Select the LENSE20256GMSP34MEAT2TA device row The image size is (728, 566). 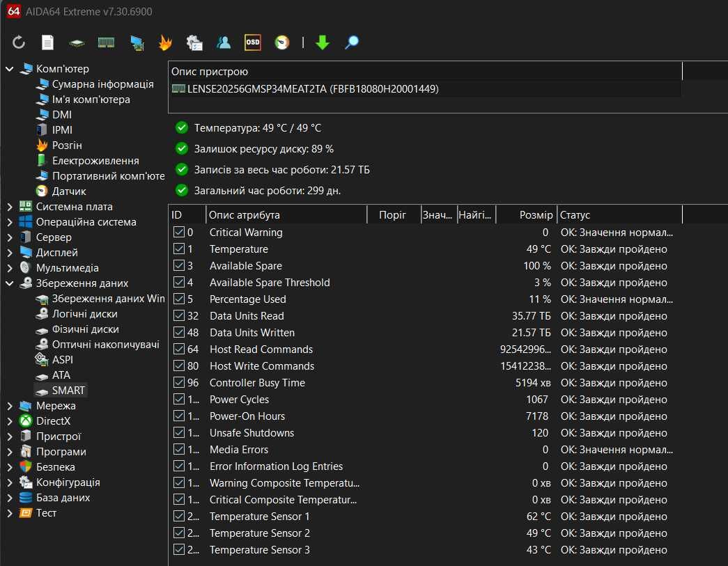425,88
